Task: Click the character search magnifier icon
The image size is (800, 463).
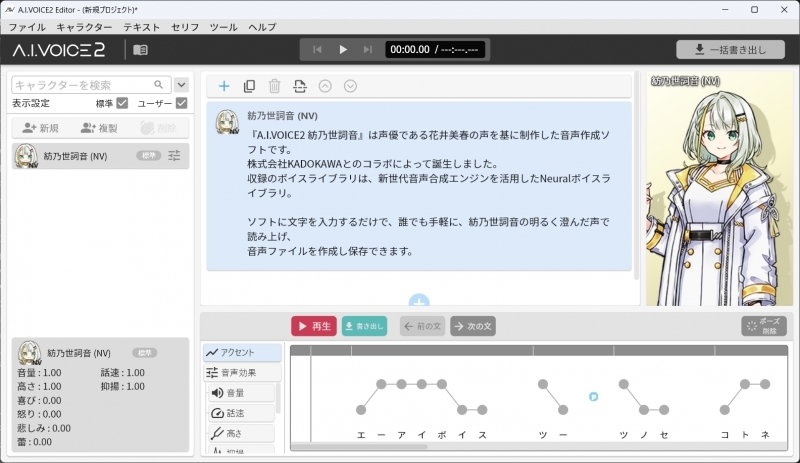Action: [x=159, y=85]
